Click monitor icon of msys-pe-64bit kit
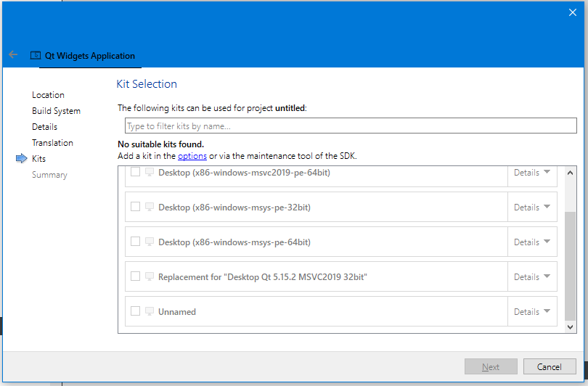588x386 pixels. click(x=150, y=242)
